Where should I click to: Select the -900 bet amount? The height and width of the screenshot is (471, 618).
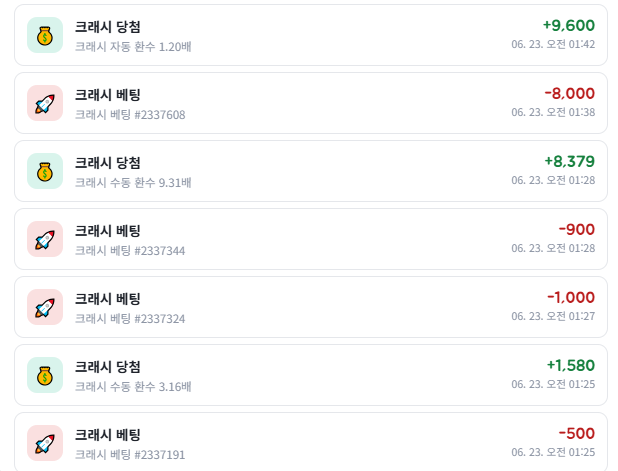pyautogui.click(x=577, y=230)
